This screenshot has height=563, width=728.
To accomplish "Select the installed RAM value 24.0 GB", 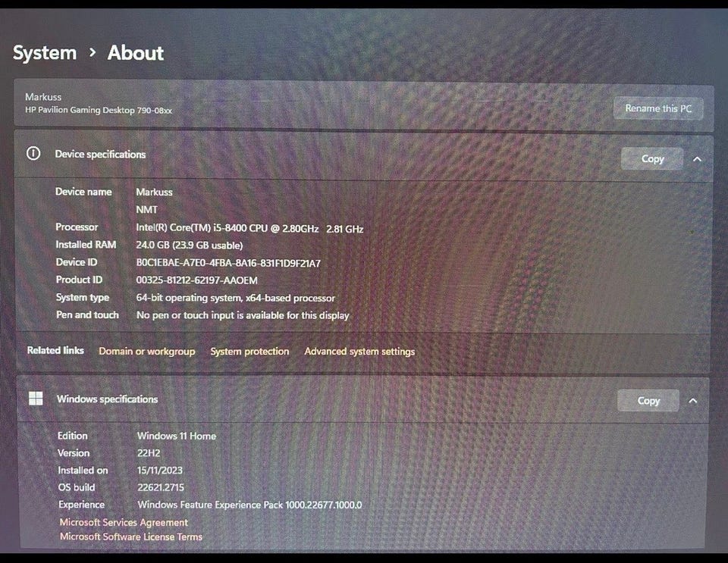I will point(190,246).
